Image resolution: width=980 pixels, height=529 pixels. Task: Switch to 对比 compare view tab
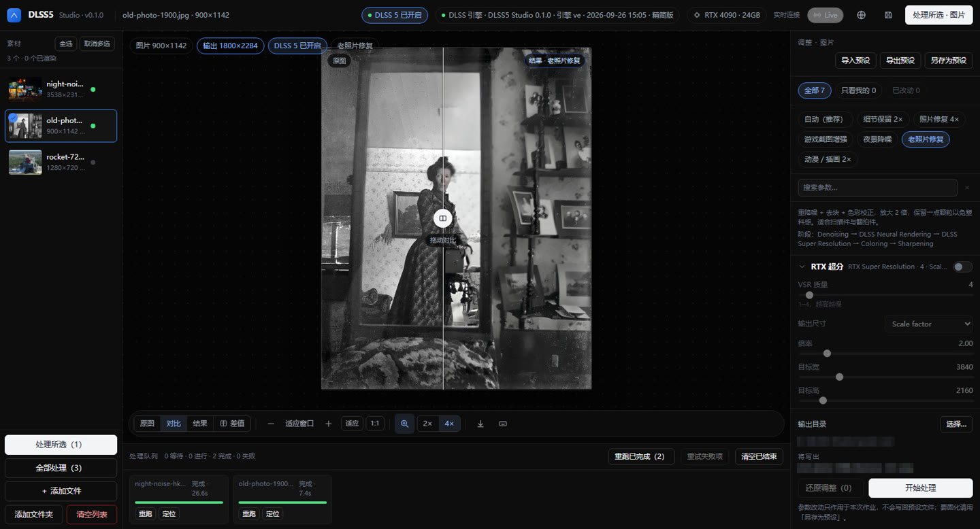point(174,424)
